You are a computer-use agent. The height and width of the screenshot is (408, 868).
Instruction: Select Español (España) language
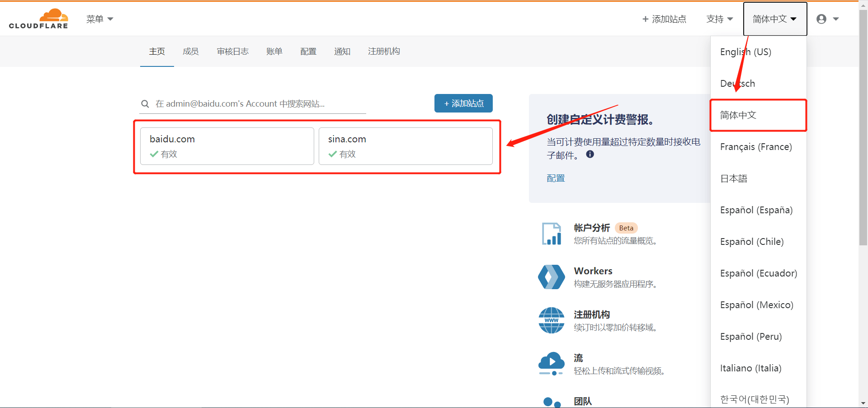(759, 210)
